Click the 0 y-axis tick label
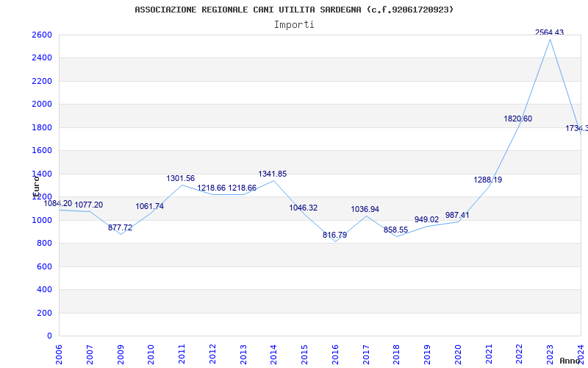This screenshot has height=368, width=588. [x=49, y=336]
